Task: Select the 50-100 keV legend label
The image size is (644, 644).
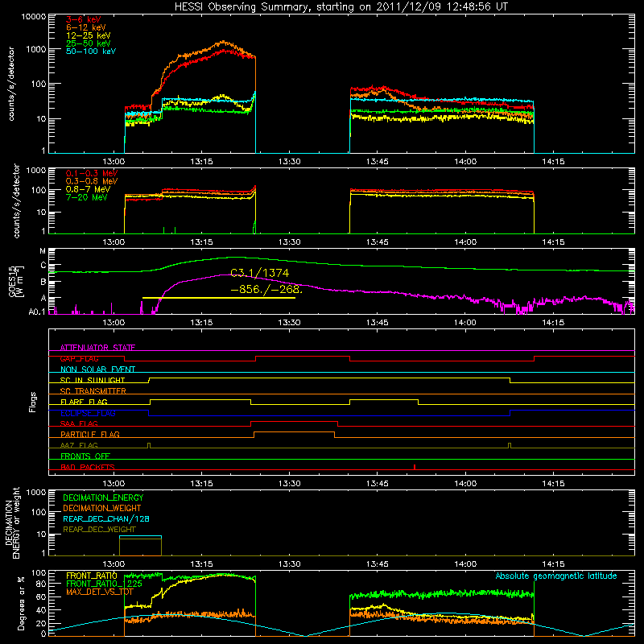Action: pos(91,52)
